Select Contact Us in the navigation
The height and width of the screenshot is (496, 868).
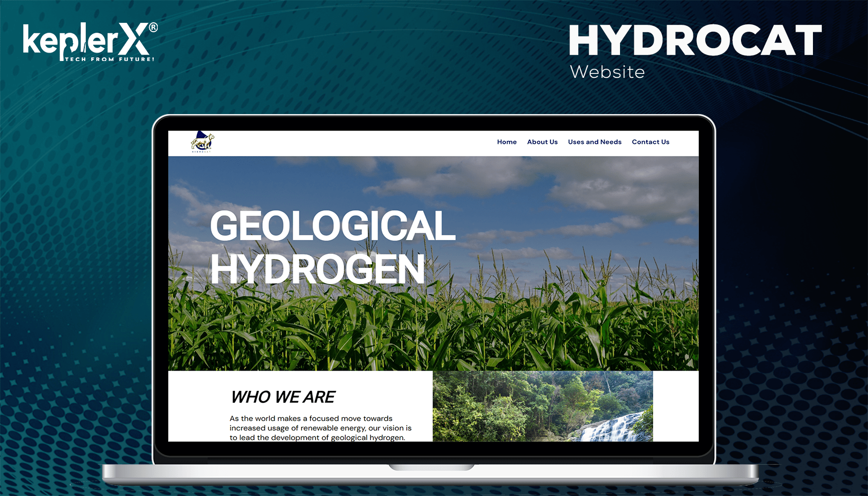650,142
